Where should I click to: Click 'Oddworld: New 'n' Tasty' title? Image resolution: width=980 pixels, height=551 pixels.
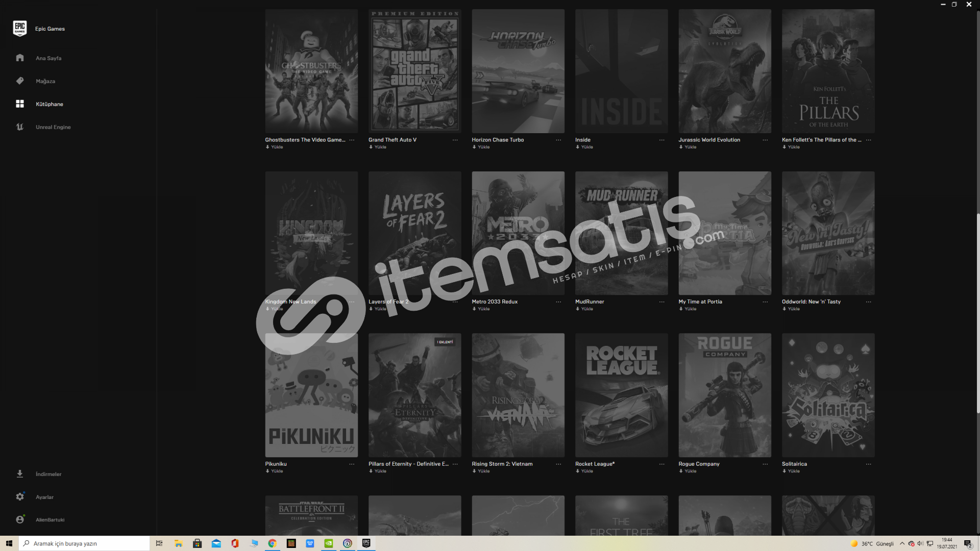click(811, 302)
